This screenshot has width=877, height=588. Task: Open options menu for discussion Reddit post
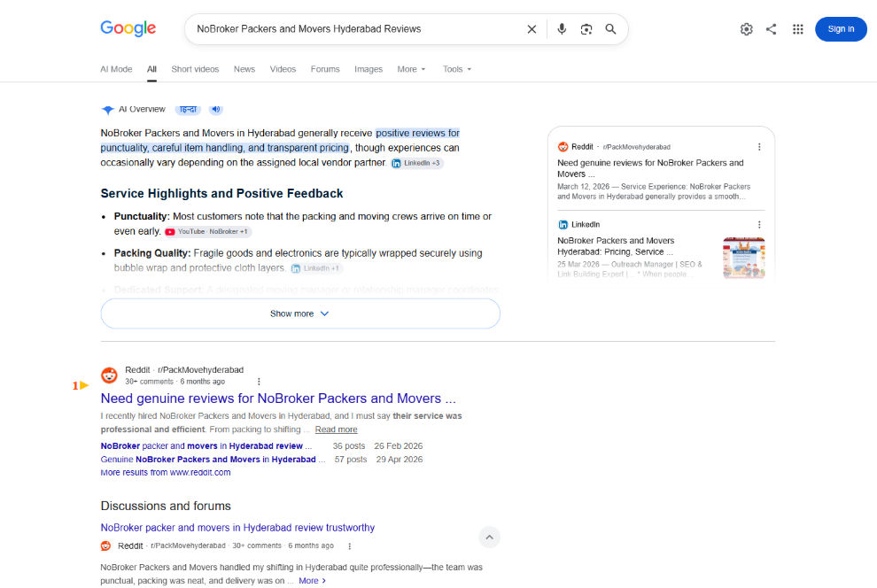[350, 546]
